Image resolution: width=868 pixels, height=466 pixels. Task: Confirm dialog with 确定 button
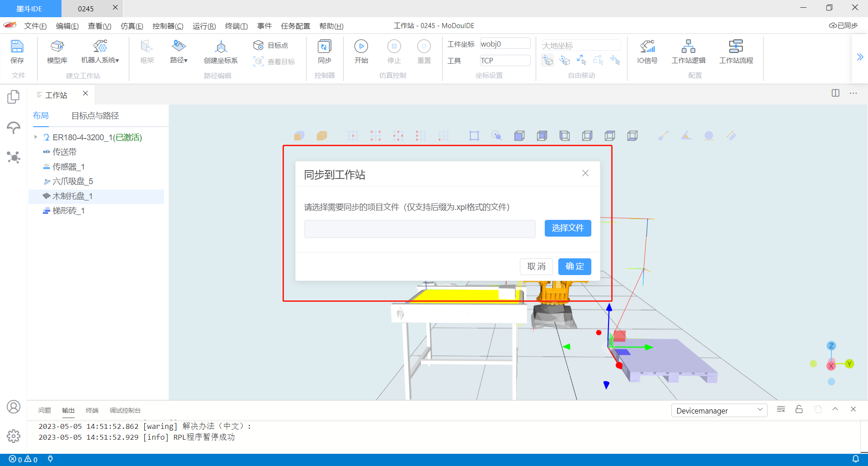574,266
